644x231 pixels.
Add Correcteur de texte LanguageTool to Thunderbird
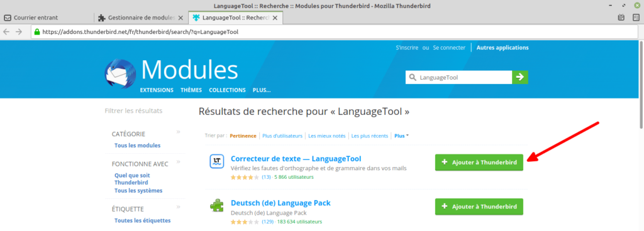[x=479, y=162]
